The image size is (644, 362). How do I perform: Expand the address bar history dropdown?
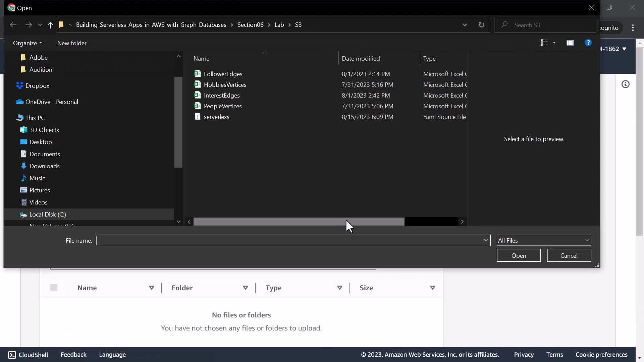pyautogui.click(x=465, y=25)
